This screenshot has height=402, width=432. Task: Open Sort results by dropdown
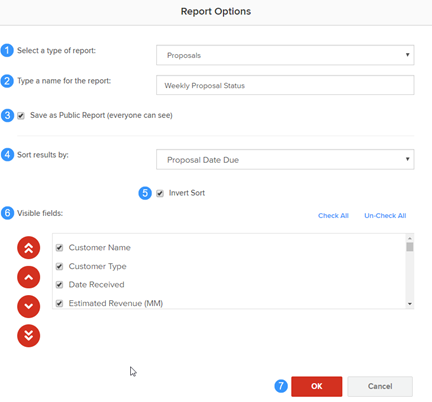coord(285,159)
